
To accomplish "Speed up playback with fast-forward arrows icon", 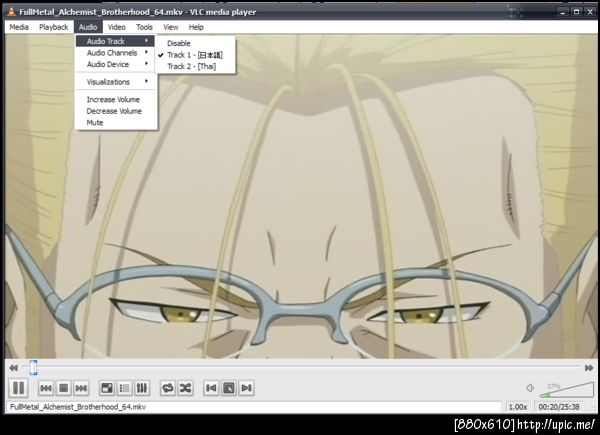I will click(x=589, y=368).
